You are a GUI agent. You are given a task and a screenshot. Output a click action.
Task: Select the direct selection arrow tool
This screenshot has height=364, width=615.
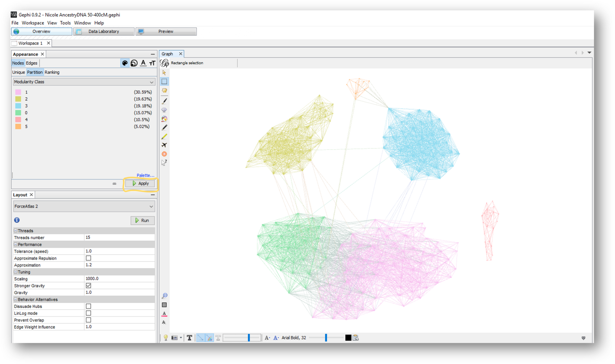point(164,72)
